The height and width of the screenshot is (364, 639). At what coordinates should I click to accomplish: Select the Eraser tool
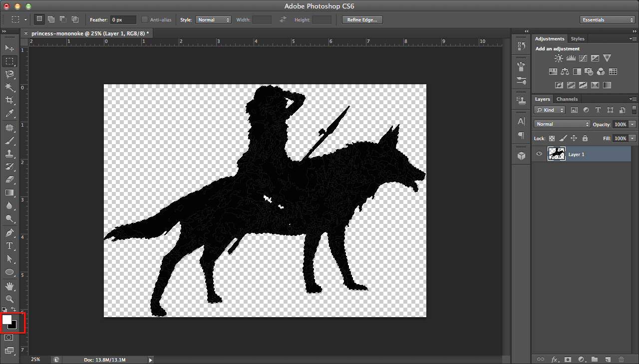9,180
